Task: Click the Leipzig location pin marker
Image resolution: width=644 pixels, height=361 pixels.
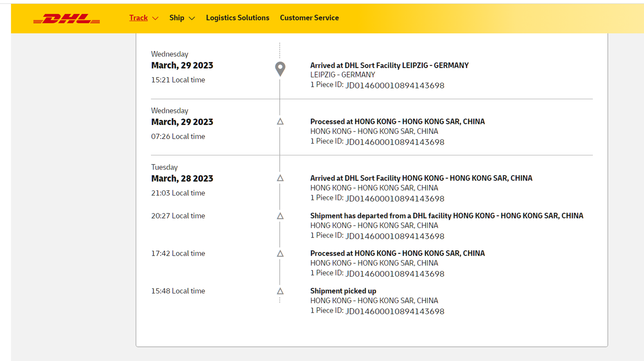Action: [x=280, y=69]
